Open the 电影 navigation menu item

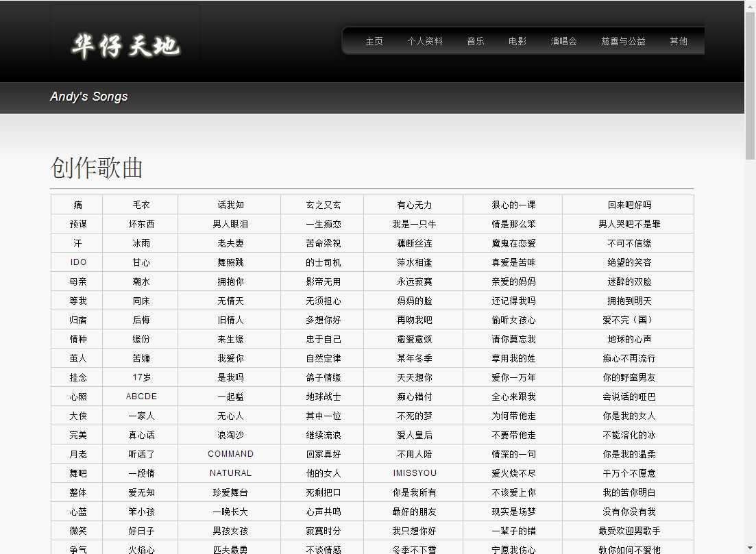(517, 41)
